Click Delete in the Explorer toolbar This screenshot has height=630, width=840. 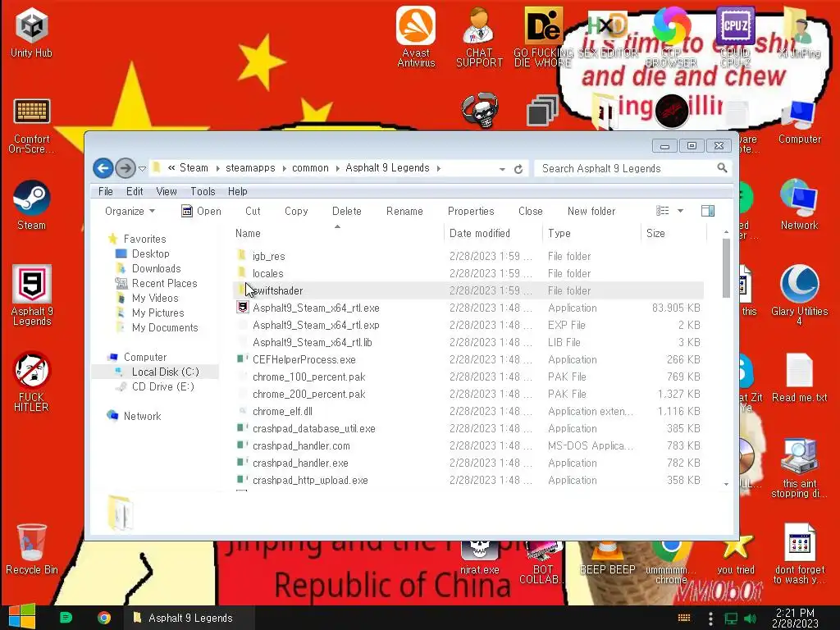click(347, 211)
